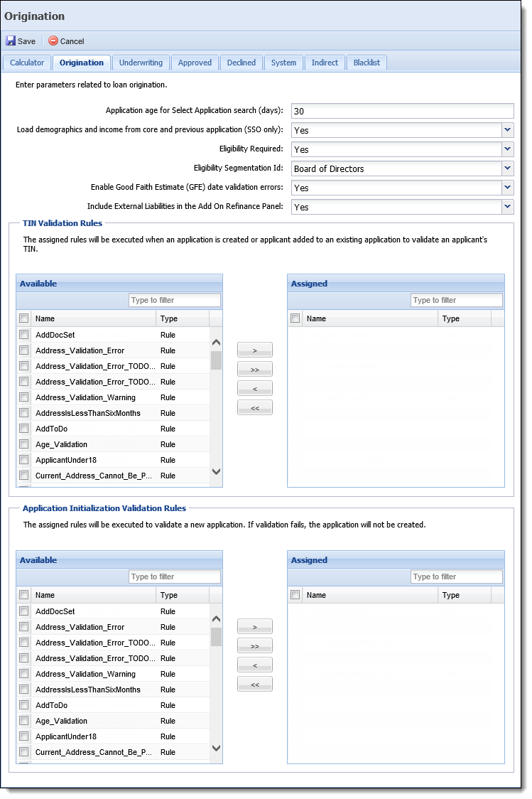
Task: Open the Indirect tab
Action: [325, 63]
